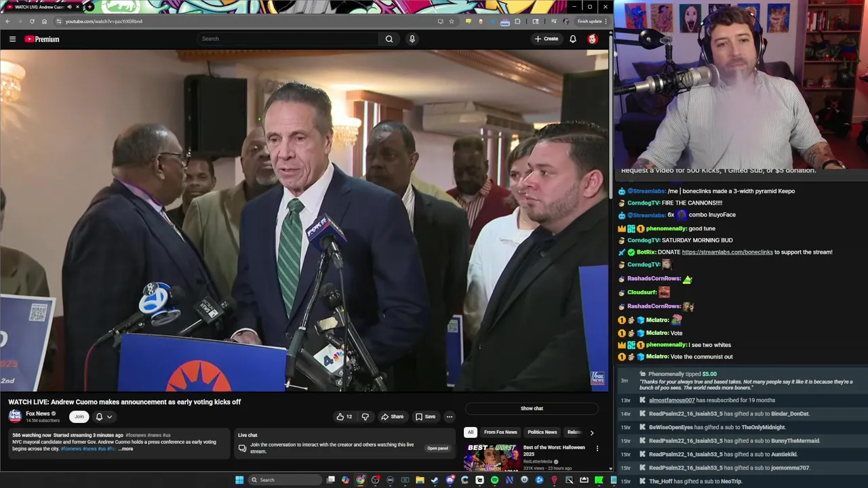This screenshot has width=868, height=488.
Task: Reload the browser page
Action: (32, 21)
